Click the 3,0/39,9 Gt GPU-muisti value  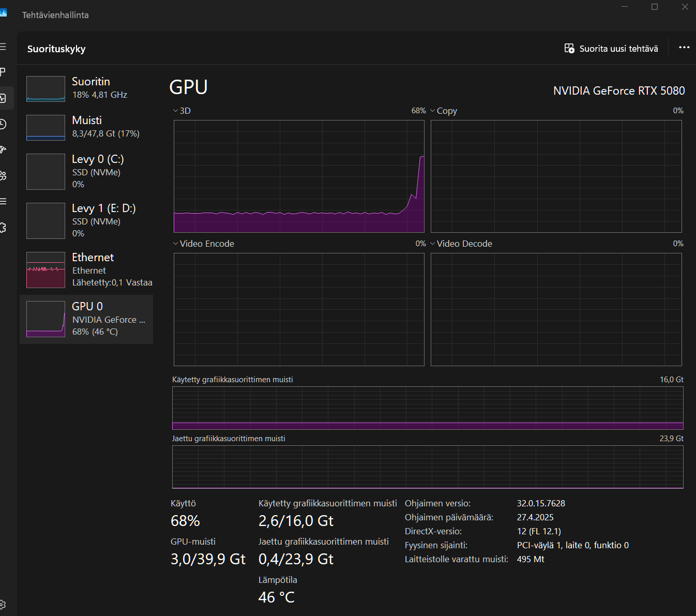pos(208,559)
